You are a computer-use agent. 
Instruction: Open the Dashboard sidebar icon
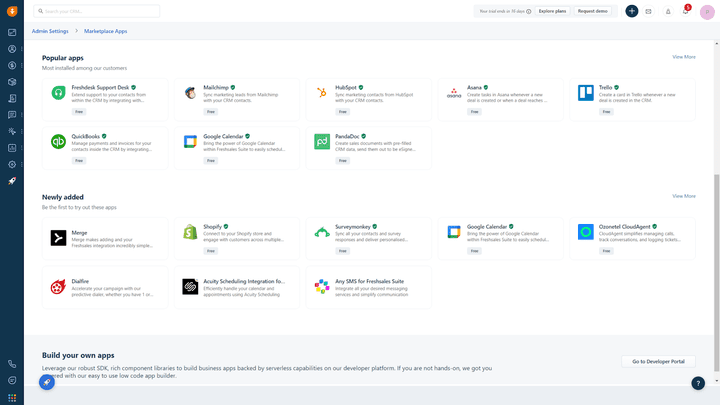[12, 33]
